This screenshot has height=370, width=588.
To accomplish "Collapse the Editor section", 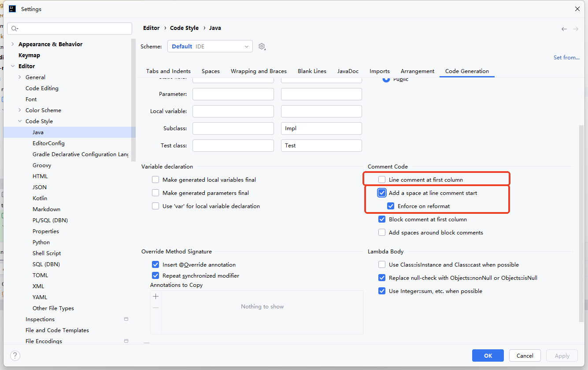I will [x=12, y=66].
